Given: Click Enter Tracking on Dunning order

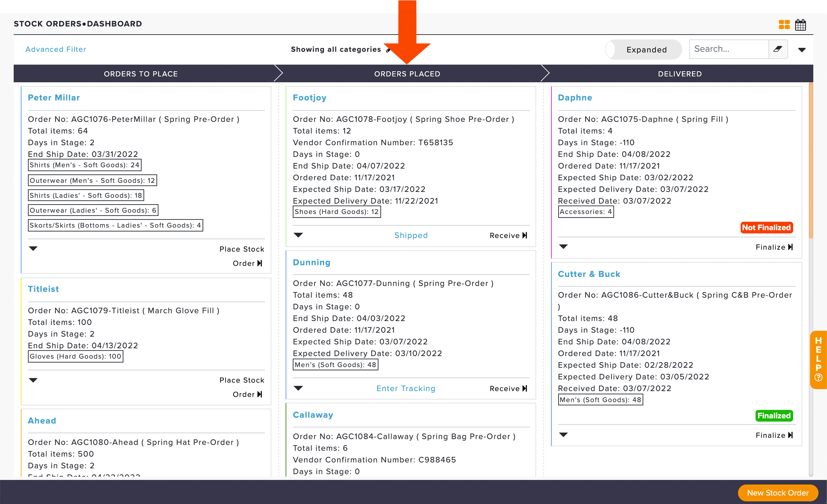Looking at the screenshot, I should click(406, 388).
